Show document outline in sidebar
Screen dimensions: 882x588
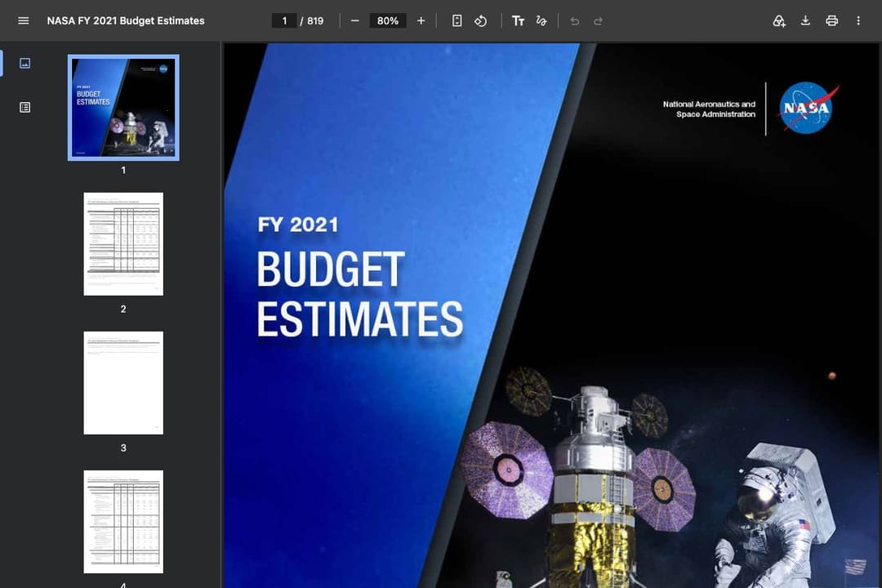click(24, 107)
